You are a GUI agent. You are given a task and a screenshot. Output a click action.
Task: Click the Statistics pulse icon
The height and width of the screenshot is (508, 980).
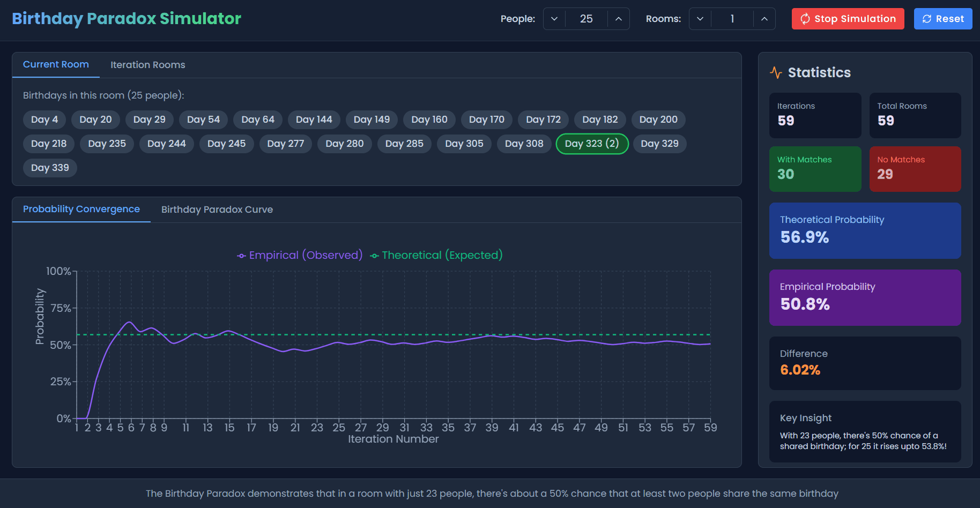(776, 72)
